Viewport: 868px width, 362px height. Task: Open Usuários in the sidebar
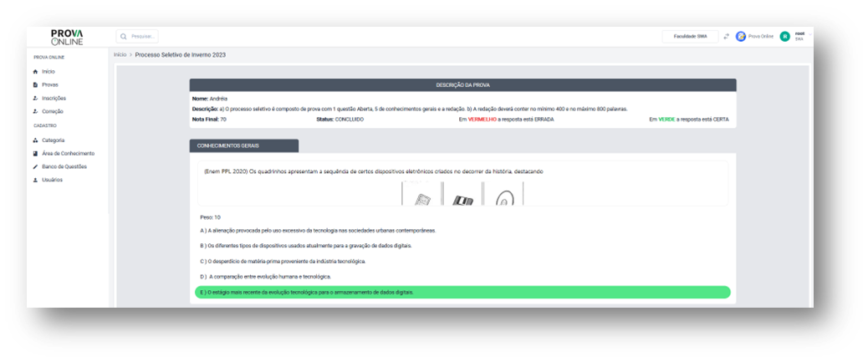(52, 180)
